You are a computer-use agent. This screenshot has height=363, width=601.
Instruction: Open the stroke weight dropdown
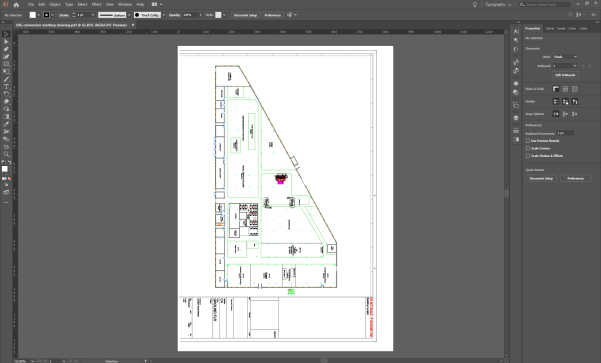pyautogui.click(x=93, y=15)
